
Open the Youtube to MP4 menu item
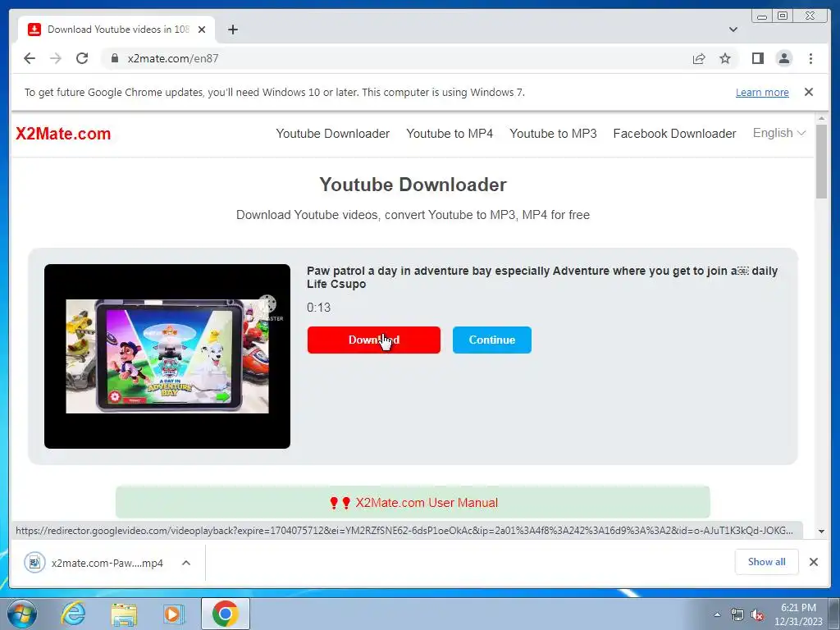[x=450, y=134]
